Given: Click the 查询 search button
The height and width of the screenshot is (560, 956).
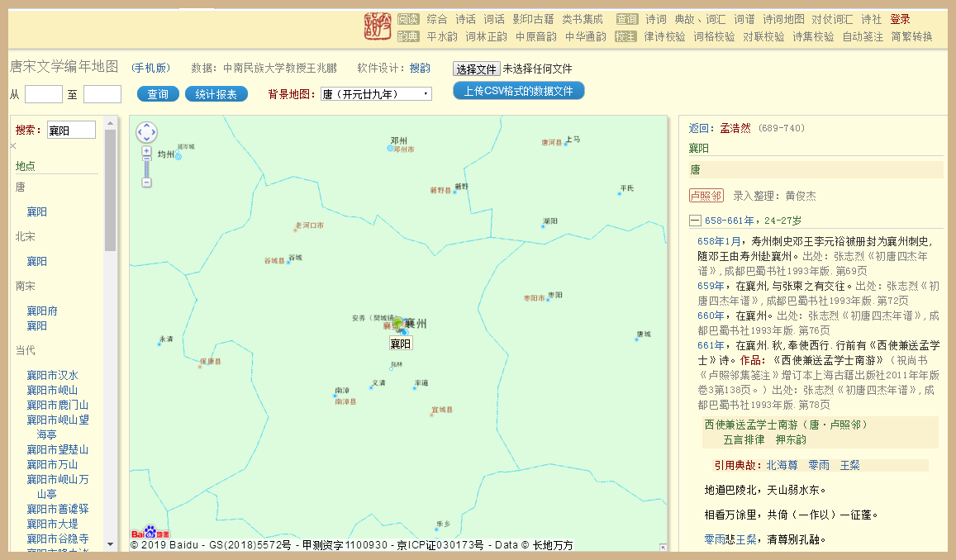Looking at the screenshot, I should [x=157, y=93].
